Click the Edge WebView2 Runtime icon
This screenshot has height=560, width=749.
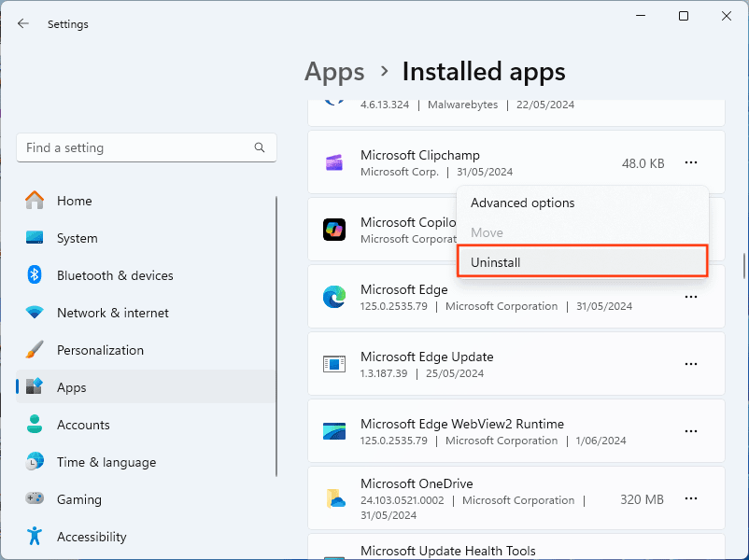pyautogui.click(x=334, y=431)
